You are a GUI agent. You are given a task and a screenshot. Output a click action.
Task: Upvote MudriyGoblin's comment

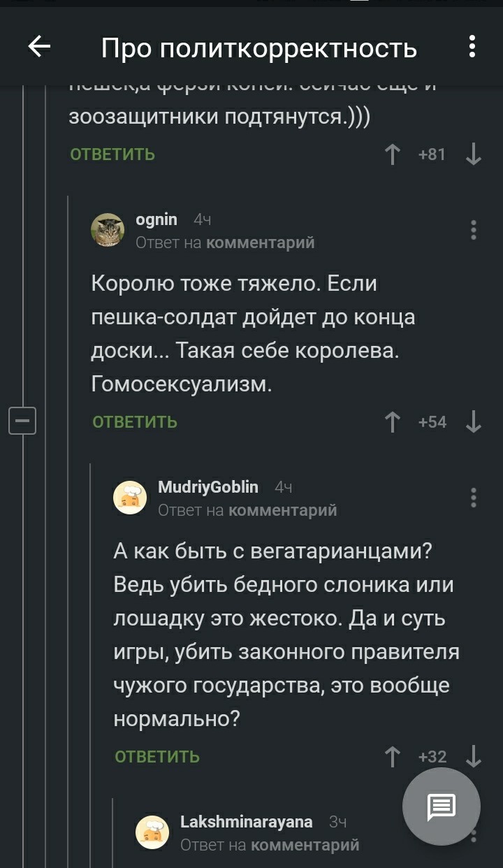click(x=393, y=757)
